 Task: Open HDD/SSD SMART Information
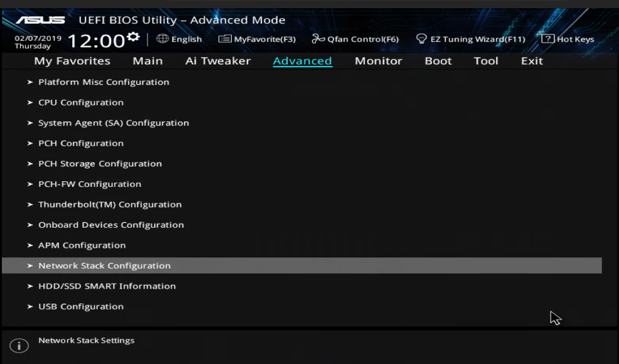tap(107, 286)
